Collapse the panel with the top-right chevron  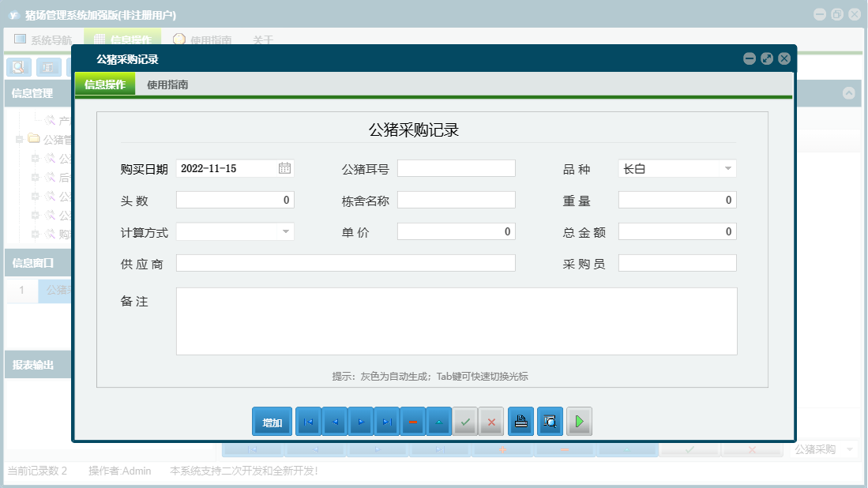850,93
